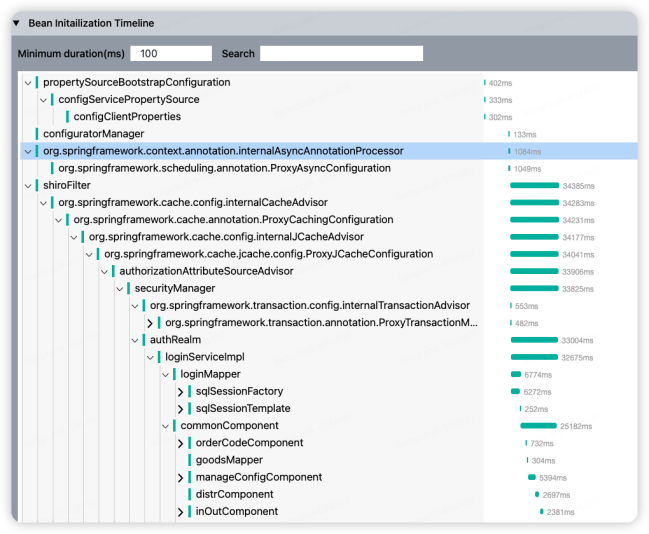
Task: Collapse loginServiceImpl chevron
Action: [x=151, y=357]
